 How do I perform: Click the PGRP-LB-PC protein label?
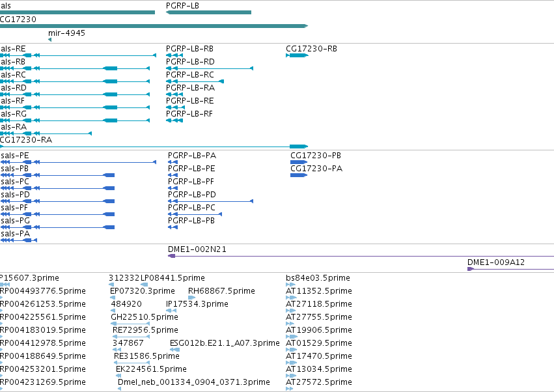[x=191, y=208]
